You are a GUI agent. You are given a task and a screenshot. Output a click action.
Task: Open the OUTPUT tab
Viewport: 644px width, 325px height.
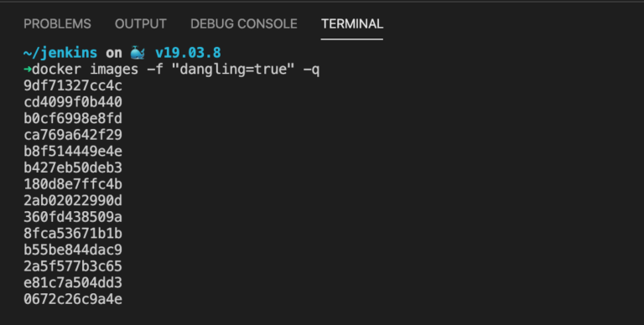(141, 23)
